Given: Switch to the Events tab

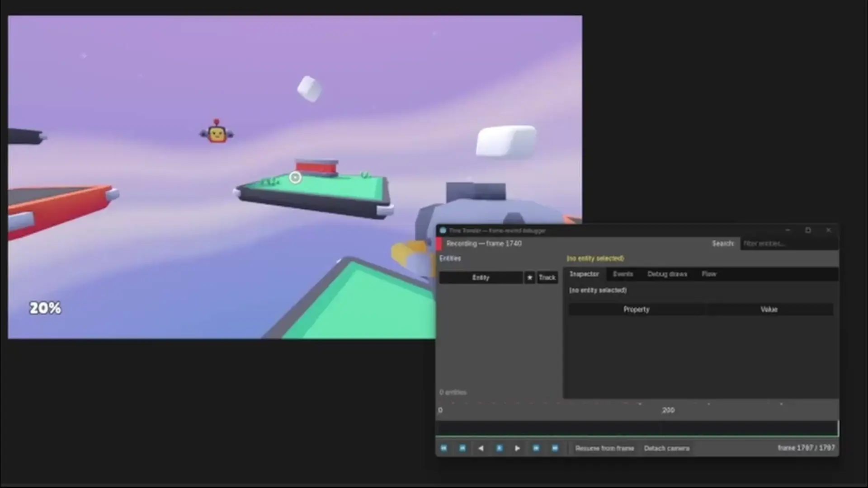Looking at the screenshot, I should (623, 274).
